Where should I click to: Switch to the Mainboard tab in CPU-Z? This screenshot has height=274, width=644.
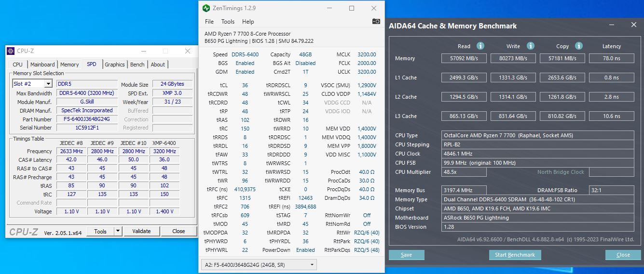(x=42, y=65)
